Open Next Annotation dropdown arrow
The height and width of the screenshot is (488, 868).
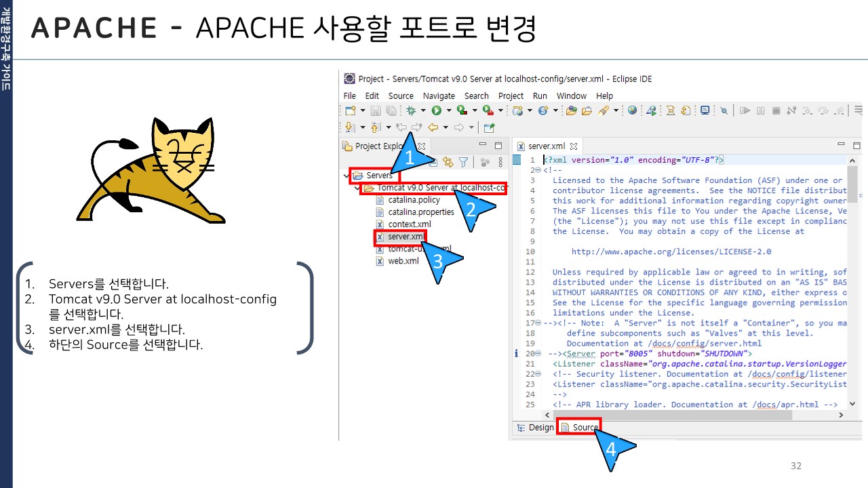(363, 127)
